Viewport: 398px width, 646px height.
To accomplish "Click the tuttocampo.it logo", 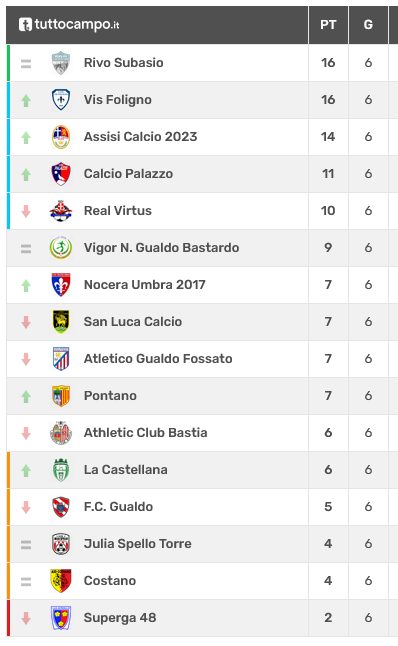I will click(69, 24).
